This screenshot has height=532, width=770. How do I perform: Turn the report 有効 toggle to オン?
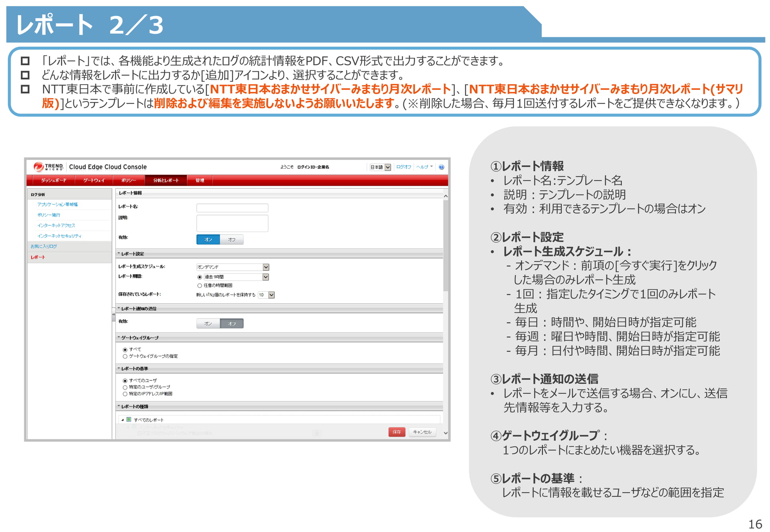(x=208, y=239)
